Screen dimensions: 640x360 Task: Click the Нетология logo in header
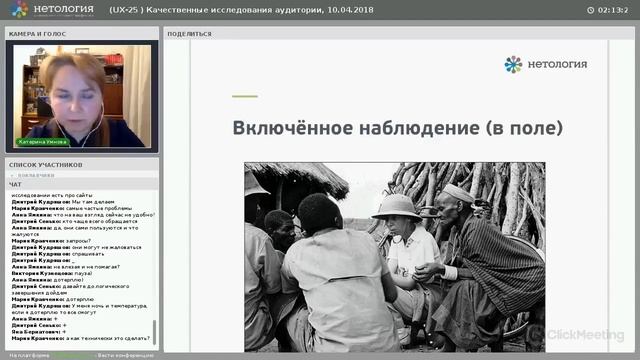point(52,9)
